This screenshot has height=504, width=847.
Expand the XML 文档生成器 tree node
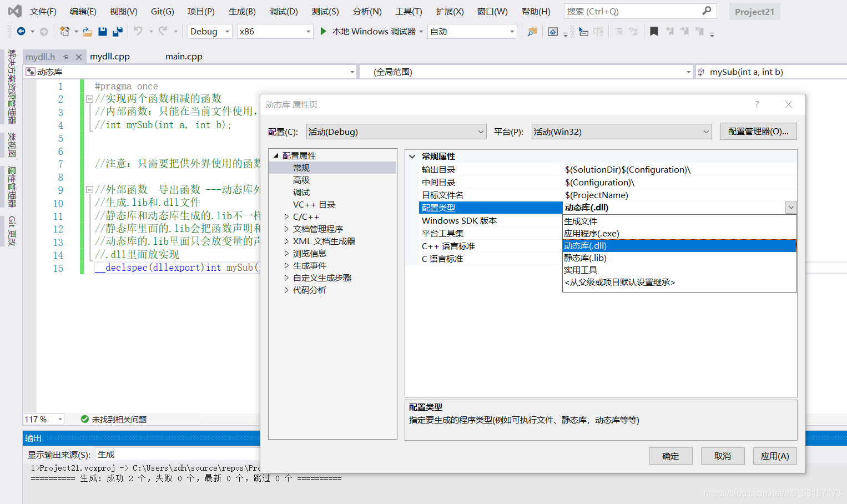coord(286,241)
